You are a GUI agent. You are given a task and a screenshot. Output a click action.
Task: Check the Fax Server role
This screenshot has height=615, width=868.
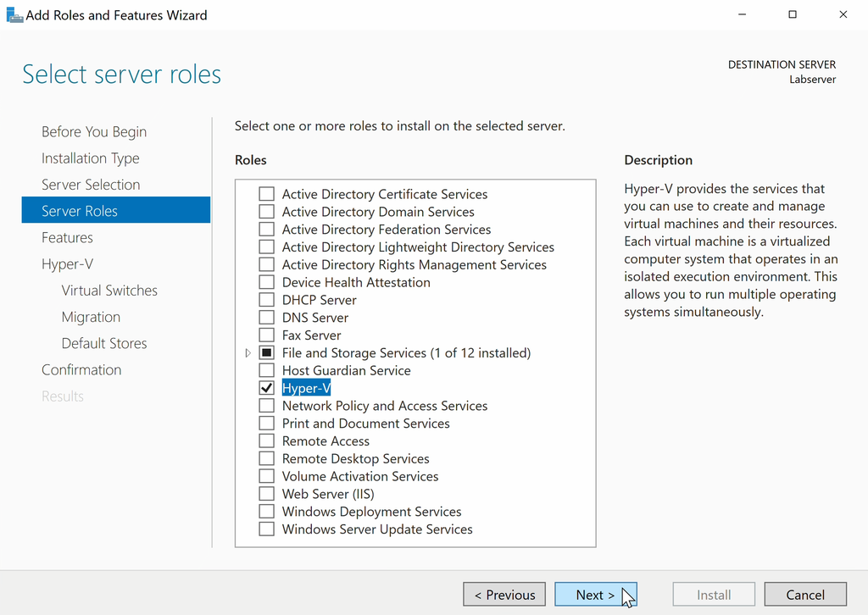point(266,335)
